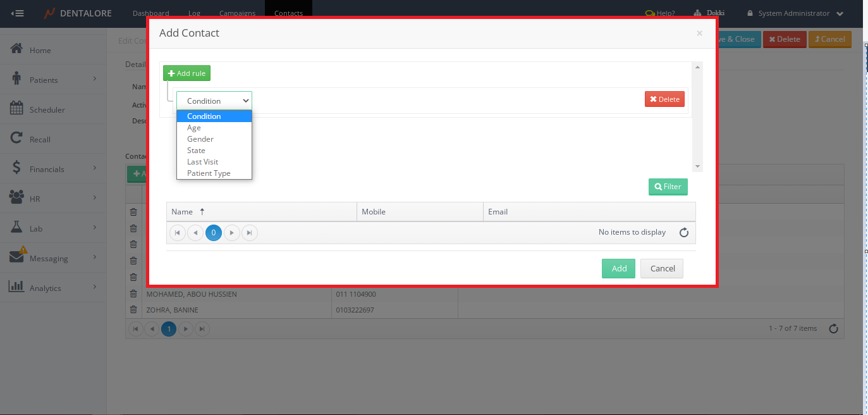This screenshot has height=415, width=868.
Task: Open the Scheduler calendar icon
Action: pos(17,109)
